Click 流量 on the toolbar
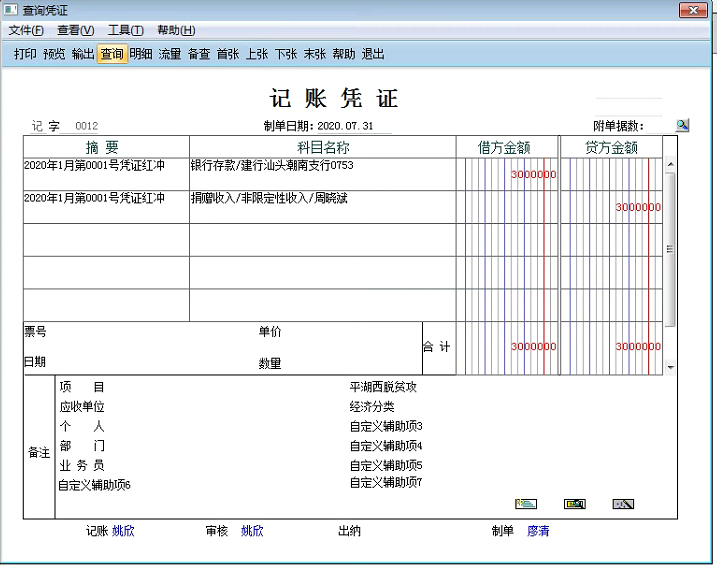This screenshot has height=567, width=717. coord(170,54)
